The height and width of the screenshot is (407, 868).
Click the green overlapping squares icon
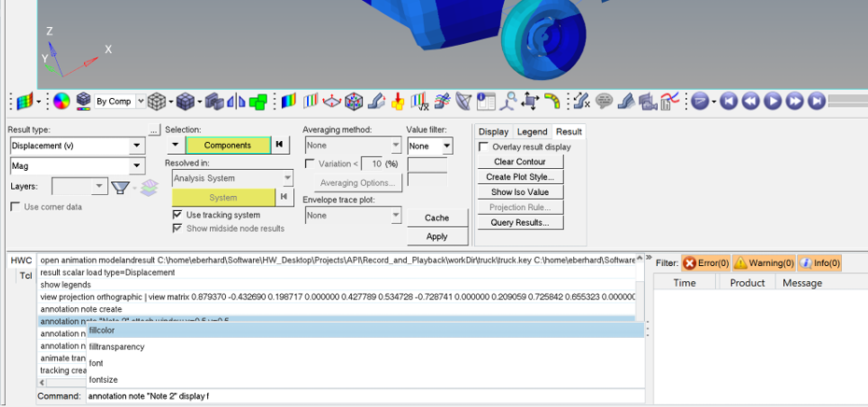point(258,102)
